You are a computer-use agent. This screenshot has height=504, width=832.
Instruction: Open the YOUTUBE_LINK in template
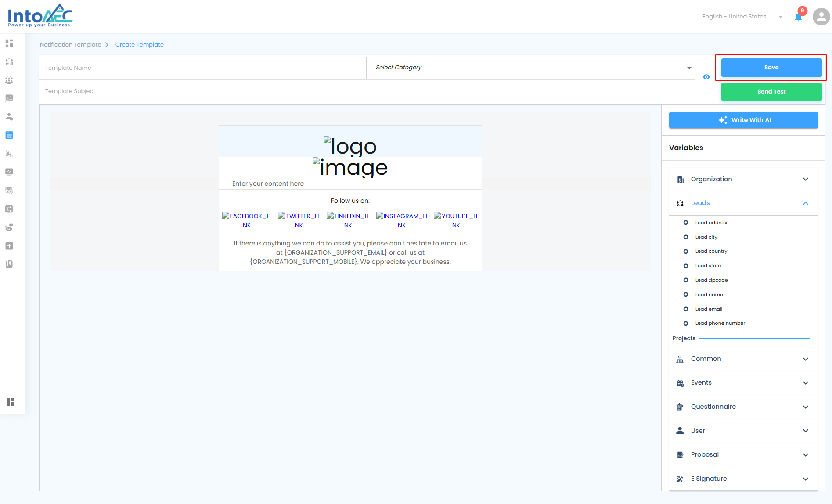click(x=456, y=220)
